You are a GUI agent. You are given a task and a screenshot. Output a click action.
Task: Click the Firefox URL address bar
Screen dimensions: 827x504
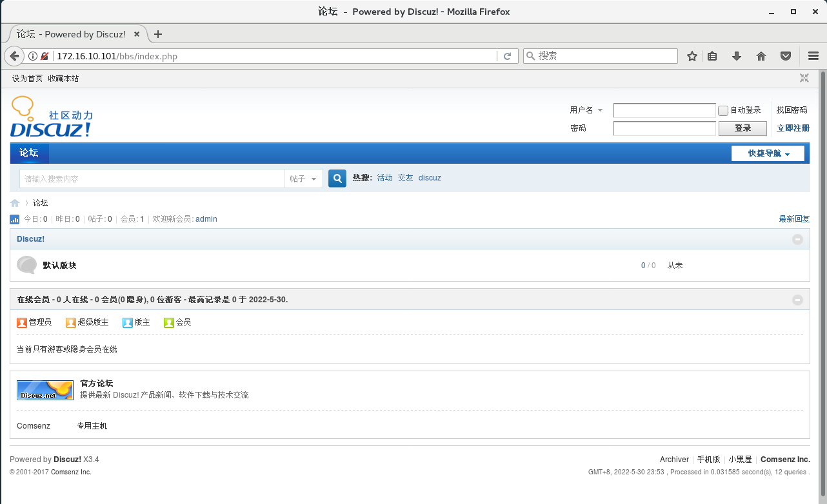(x=274, y=56)
